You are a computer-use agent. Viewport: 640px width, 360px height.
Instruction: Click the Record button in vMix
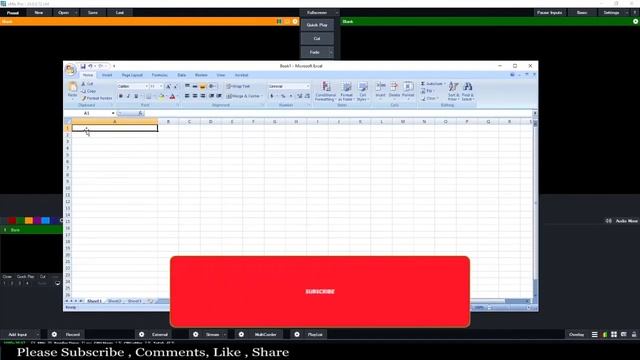click(x=73, y=334)
